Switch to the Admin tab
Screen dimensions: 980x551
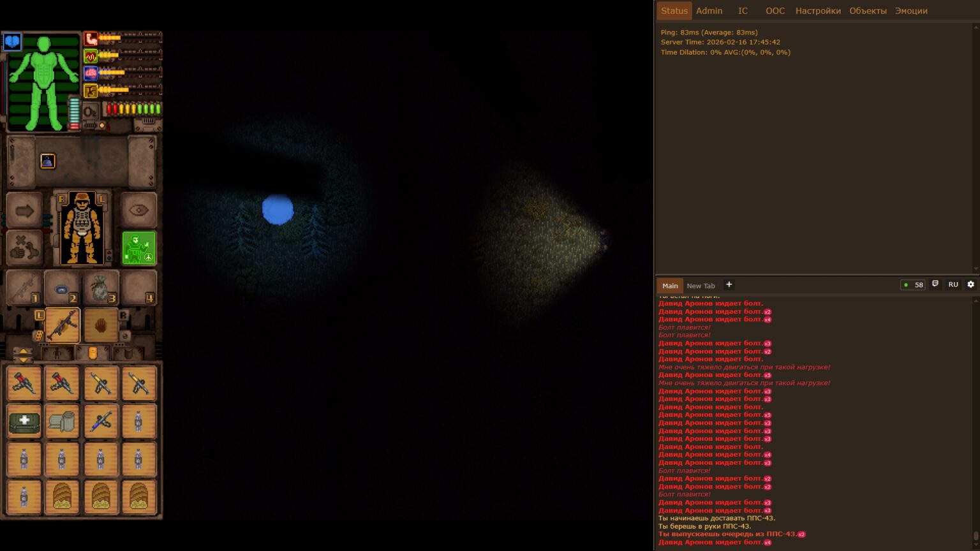pos(709,11)
